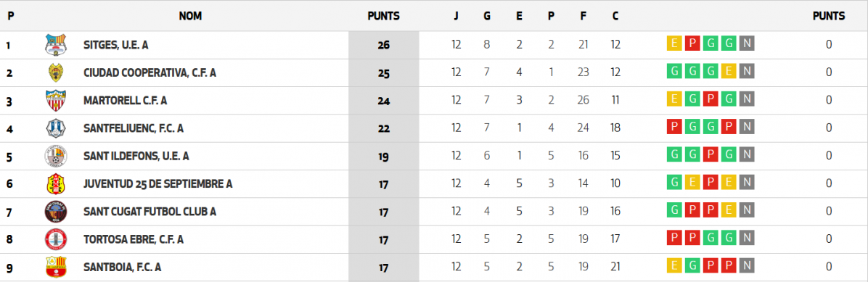This screenshot has height=282, width=868.
Task: Open the Martorell C.F. A club badge
Action: [55, 101]
